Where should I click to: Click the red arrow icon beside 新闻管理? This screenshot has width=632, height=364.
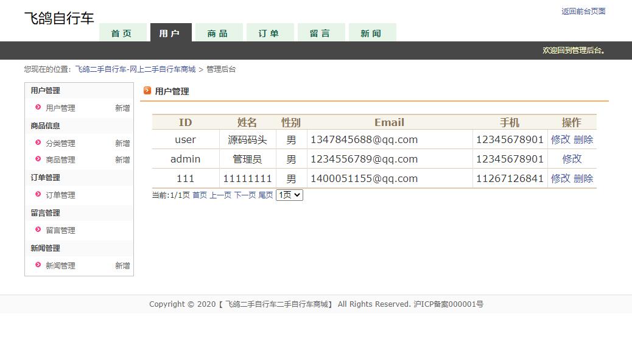coord(37,265)
